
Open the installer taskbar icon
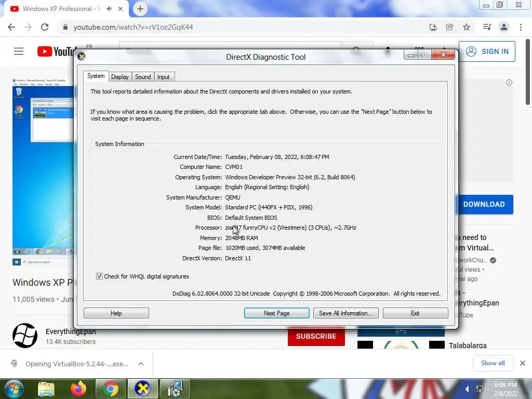click(175, 389)
